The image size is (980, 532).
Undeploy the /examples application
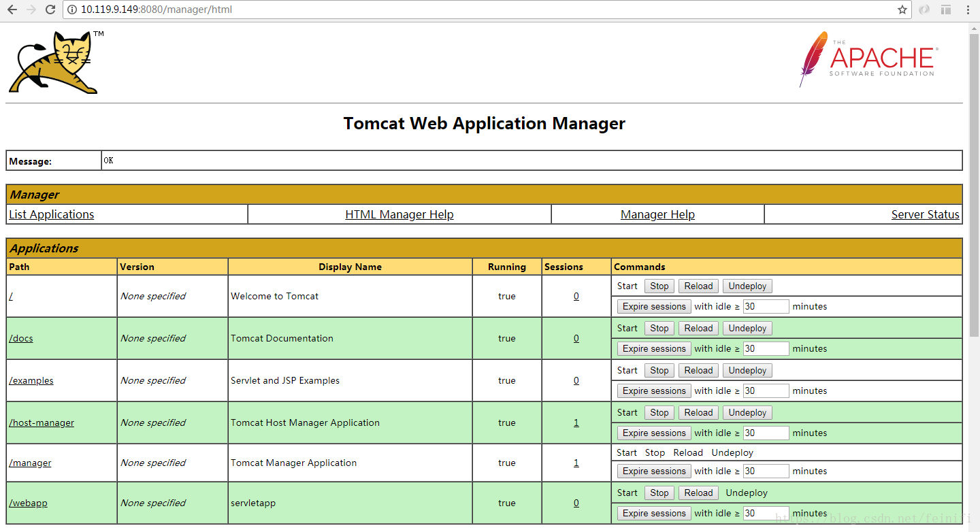747,371
